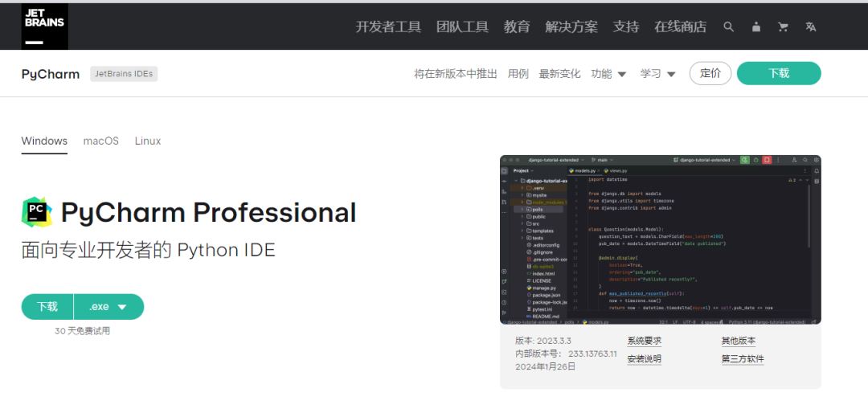Open the 用例 page link

518,74
